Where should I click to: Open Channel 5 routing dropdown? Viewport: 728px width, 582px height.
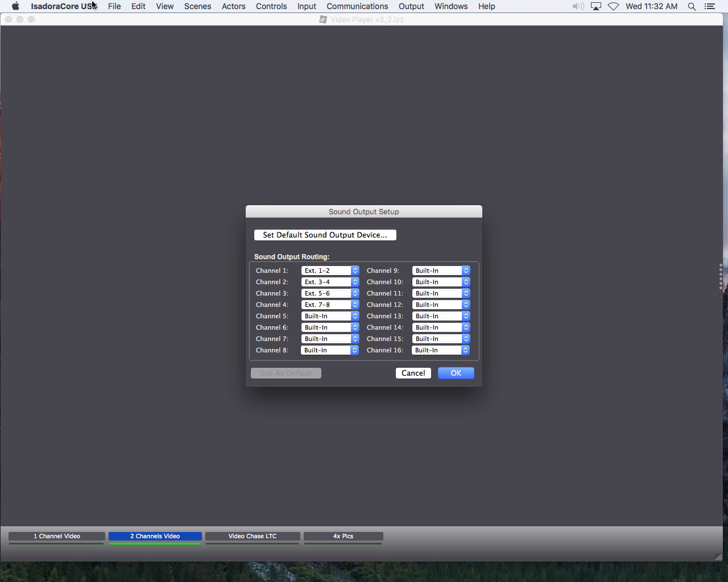point(330,316)
